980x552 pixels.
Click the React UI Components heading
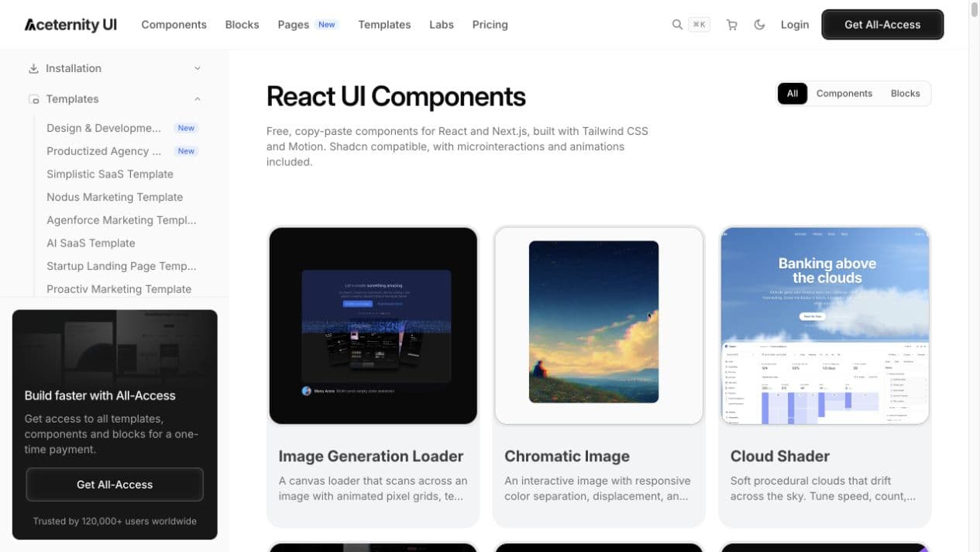click(396, 97)
